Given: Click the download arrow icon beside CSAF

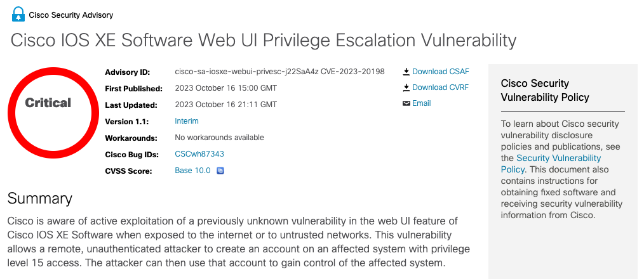Looking at the screenshot, I should click(x=406, y=72).
